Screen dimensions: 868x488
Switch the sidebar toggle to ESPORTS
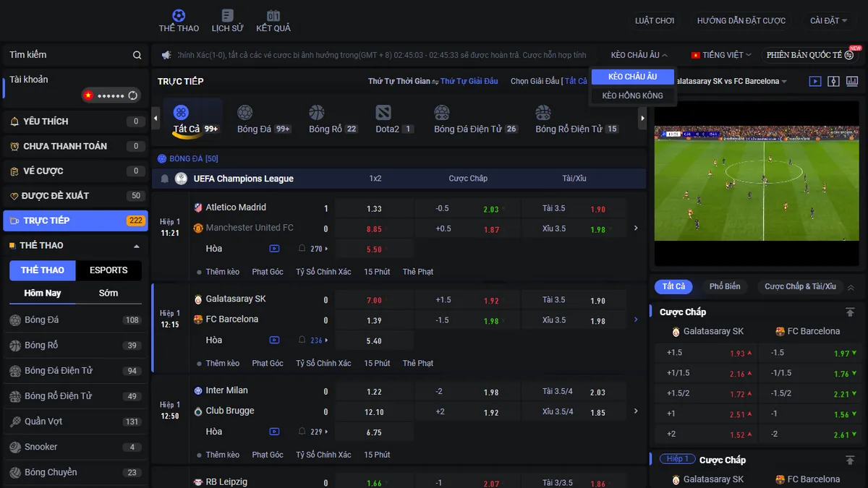pos(109,270)
